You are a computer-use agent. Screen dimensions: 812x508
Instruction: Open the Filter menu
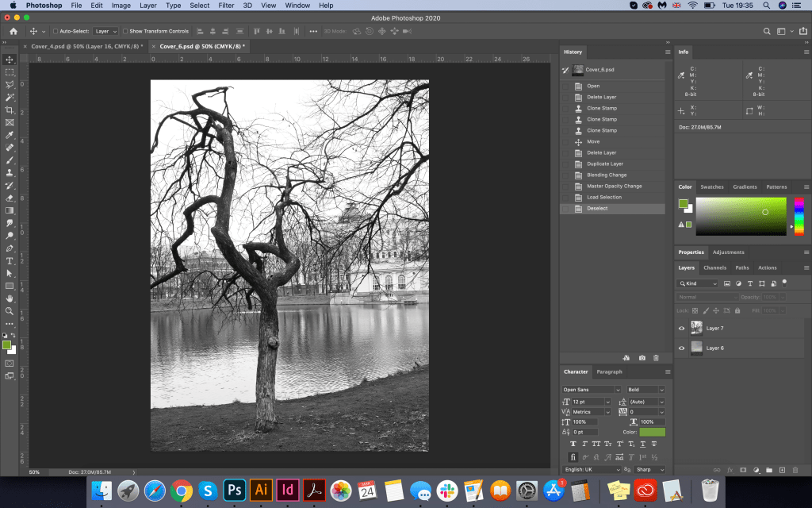coord(226,6)
